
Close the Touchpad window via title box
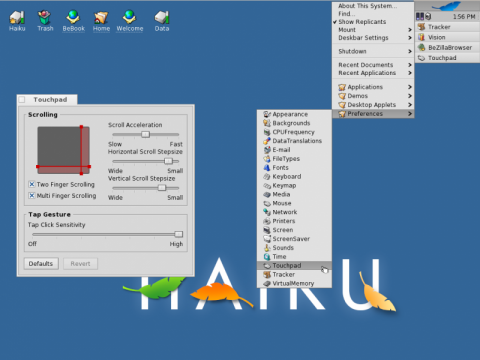(x=22, y=100)
